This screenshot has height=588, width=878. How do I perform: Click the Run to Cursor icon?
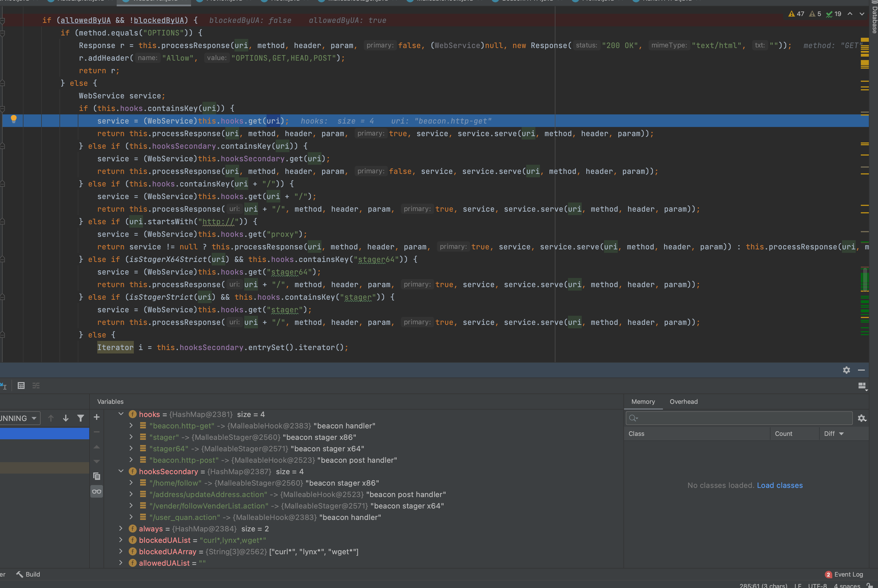click(3, 386)
